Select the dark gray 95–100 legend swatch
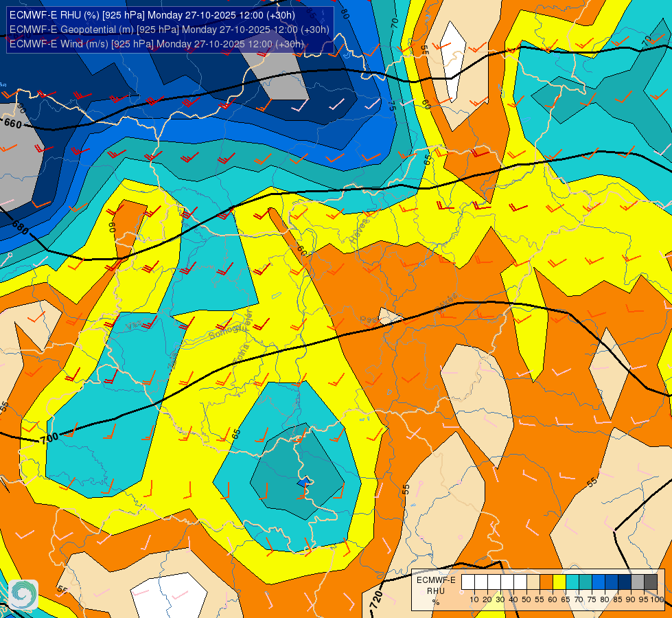This screenshot has height=618, width=672. (651, 582)
